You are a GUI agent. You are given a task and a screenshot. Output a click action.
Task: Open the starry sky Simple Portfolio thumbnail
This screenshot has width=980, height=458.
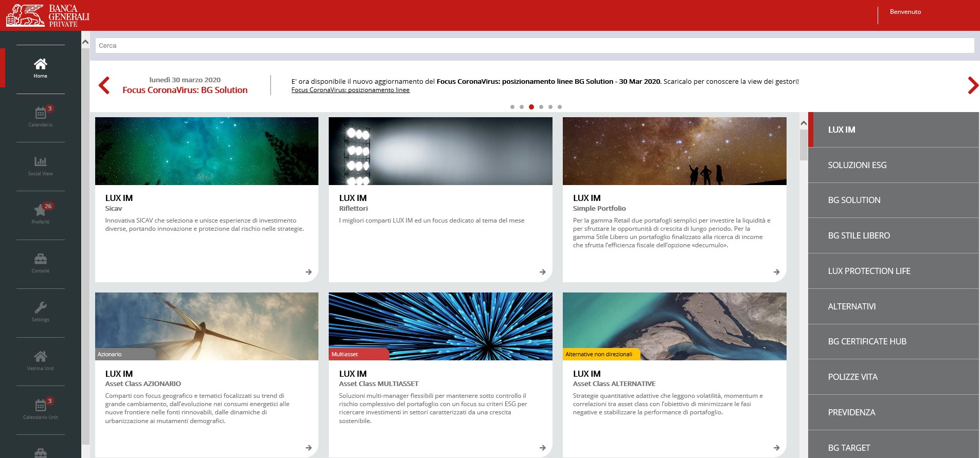coord(674,151)
